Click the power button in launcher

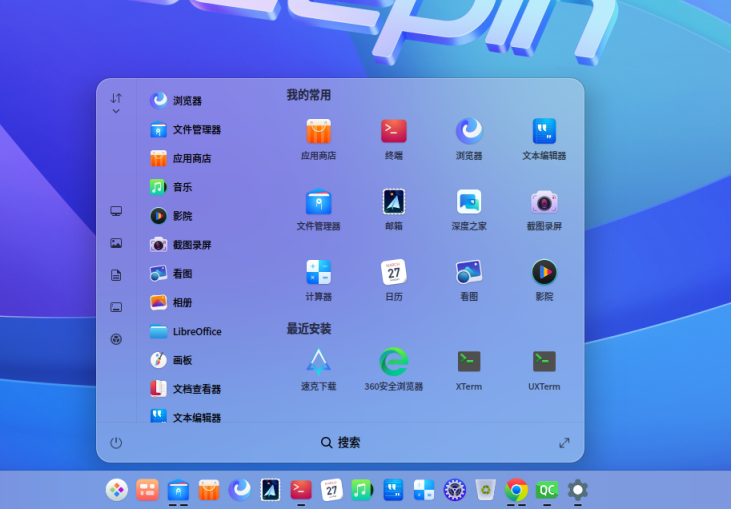coord(116,442)
